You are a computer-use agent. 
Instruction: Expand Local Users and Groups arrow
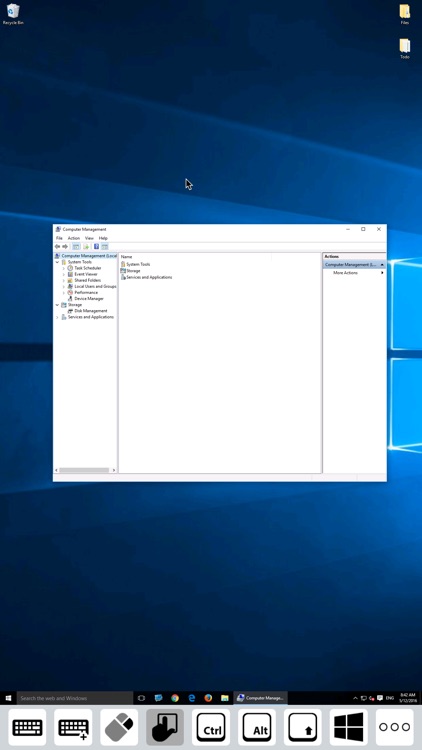(64, 287)
